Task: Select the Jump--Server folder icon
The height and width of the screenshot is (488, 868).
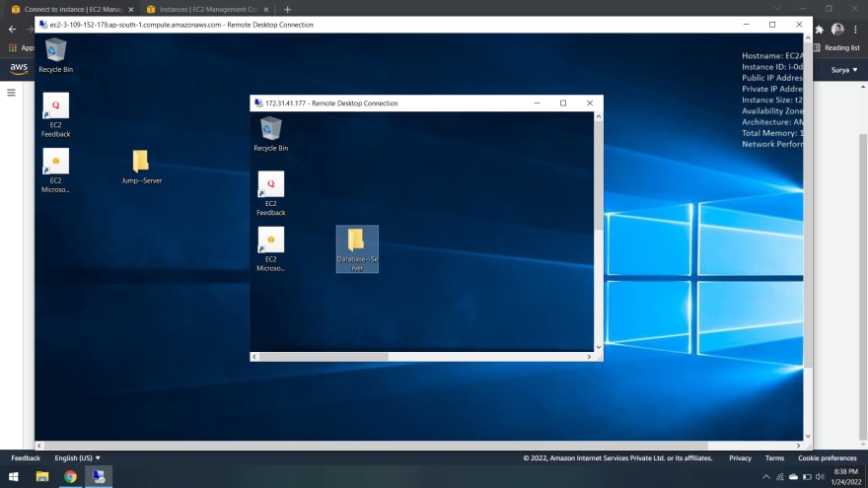Action: [141, 167]
